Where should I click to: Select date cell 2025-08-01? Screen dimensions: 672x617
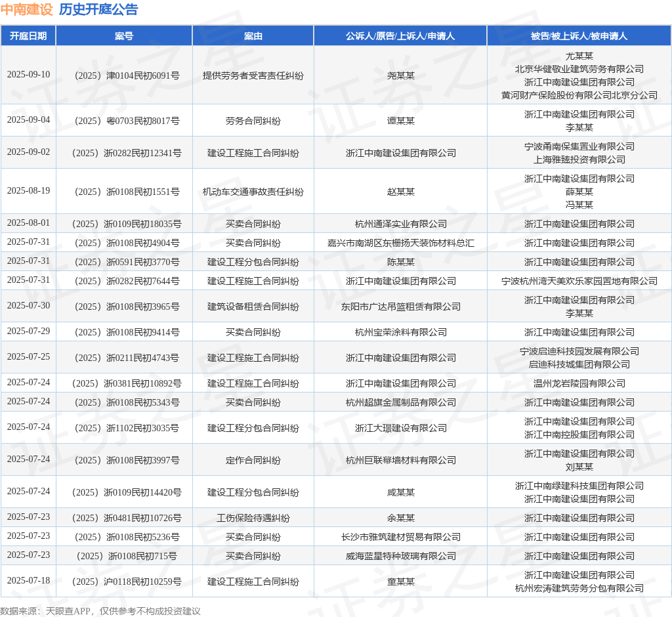click(28, 223)
